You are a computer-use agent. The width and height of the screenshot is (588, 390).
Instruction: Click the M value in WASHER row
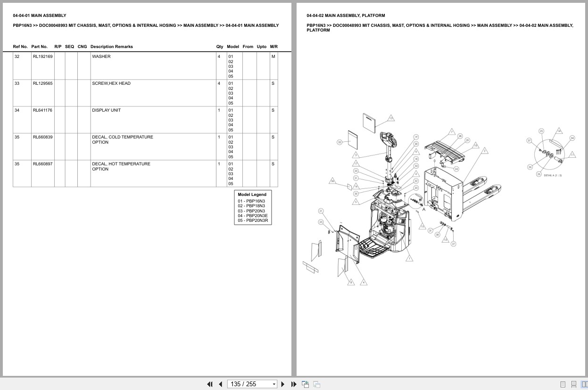(x=273, y=57)
